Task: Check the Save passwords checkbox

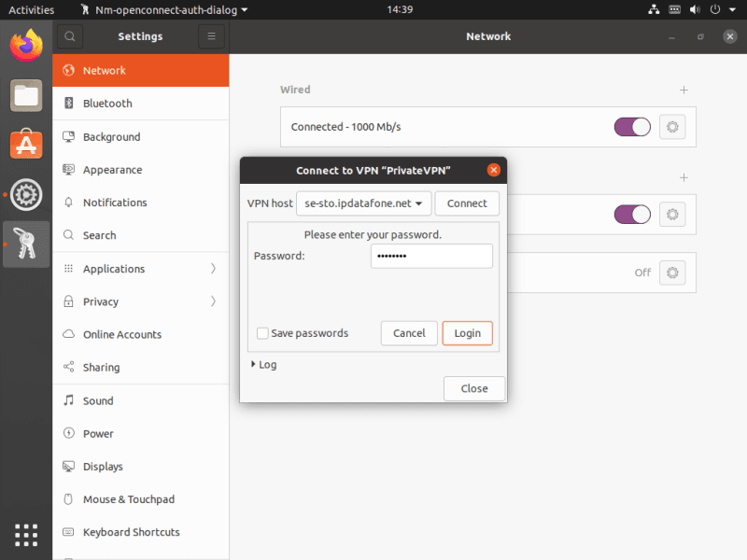Action: (262, 333)
